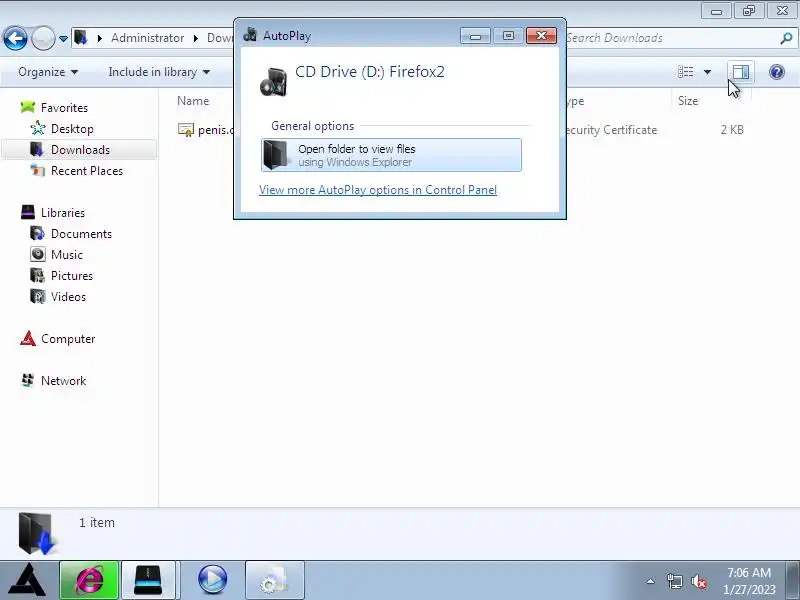The height and width of the screenshot is (600, 800).
Task: Click the Documents library icon
Action: click(37, 233)
